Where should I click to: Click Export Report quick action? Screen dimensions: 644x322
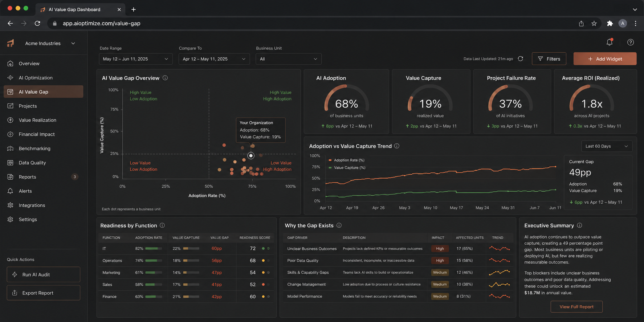click(43, 293)
